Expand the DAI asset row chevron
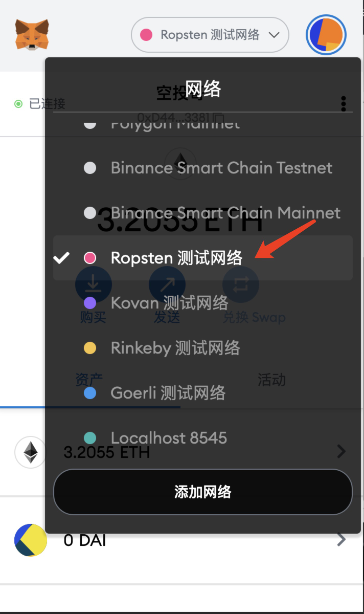 pos(342,540)
